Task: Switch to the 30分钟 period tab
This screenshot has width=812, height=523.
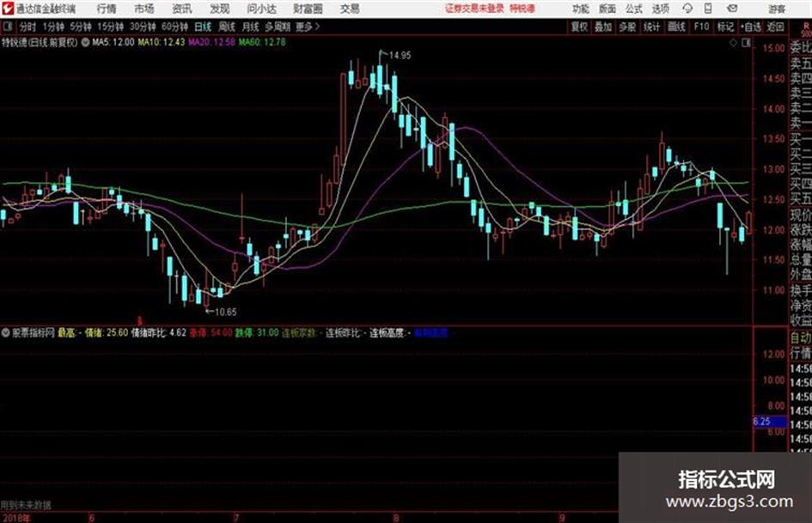Action: point(143,27)
